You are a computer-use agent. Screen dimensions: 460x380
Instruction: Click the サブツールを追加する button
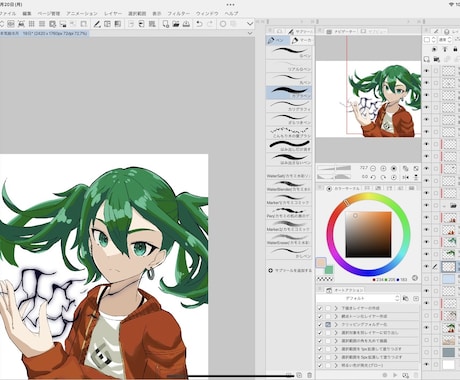coord(290,270)
